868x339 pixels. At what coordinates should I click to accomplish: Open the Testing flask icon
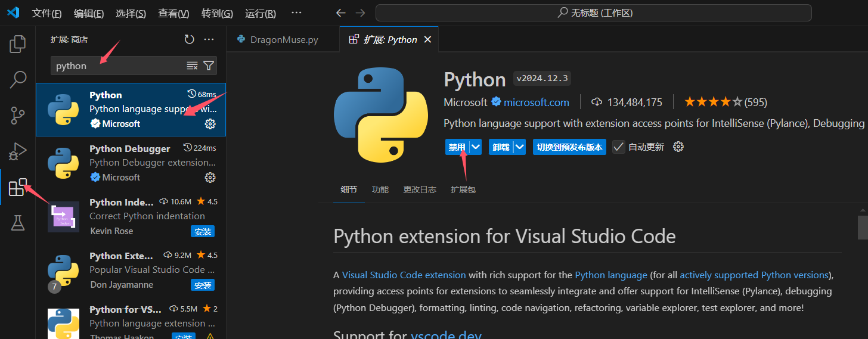tap(18, 223)
